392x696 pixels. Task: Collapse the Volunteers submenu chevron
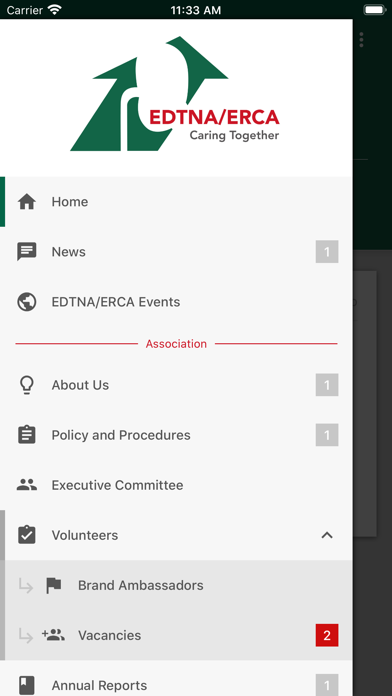pos(327,535)
